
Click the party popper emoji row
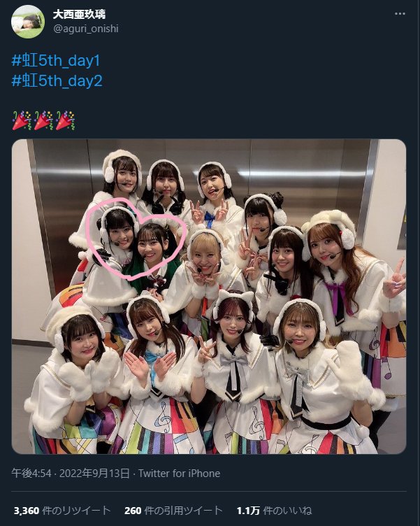[x=43, y=120]
